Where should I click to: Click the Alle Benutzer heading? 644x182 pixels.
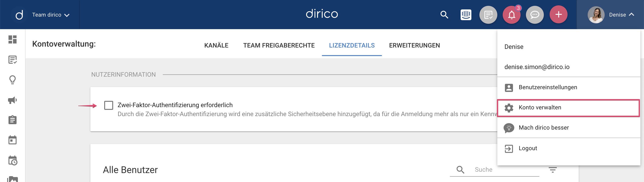tap(130, 170)
